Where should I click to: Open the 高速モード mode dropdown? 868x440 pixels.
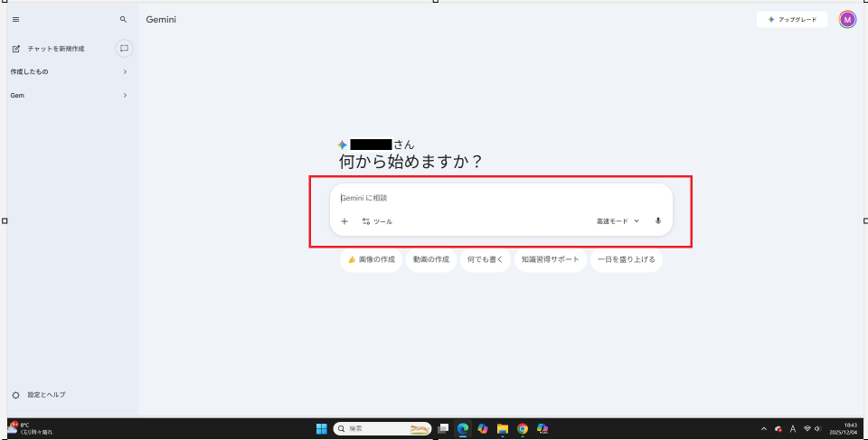[x=618, y=221]
